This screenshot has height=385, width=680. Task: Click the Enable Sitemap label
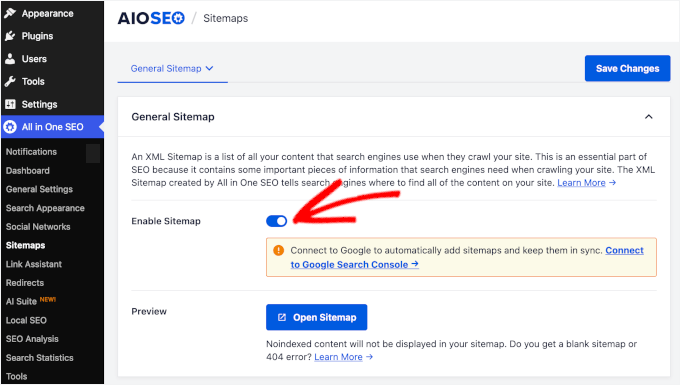166,221
